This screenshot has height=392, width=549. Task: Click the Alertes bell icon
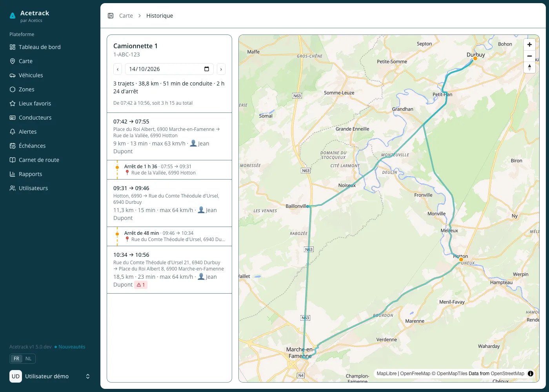tap(13, 132)
